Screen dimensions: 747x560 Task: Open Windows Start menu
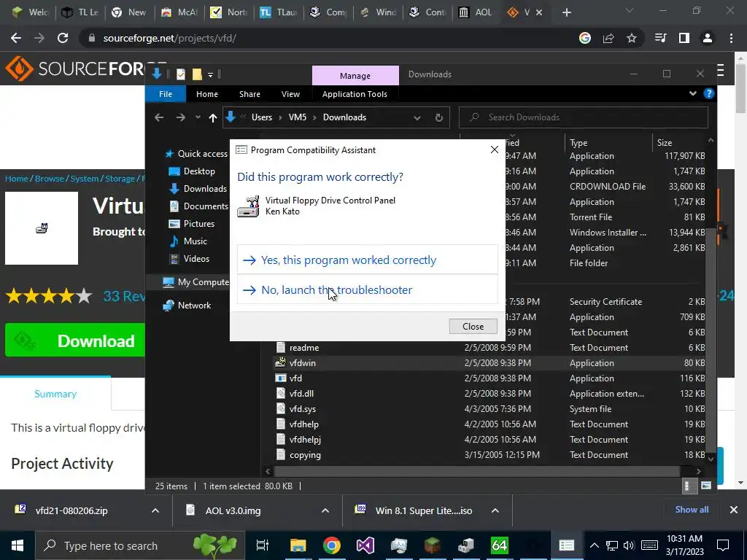(18, 545)
